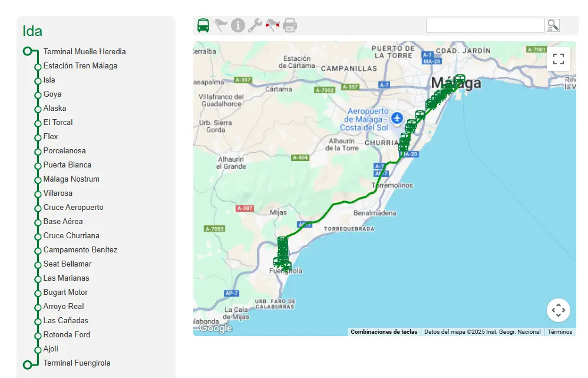Click the magnifying glass search icon
Viewport: 588px width, 378px height.
(553, 25)
